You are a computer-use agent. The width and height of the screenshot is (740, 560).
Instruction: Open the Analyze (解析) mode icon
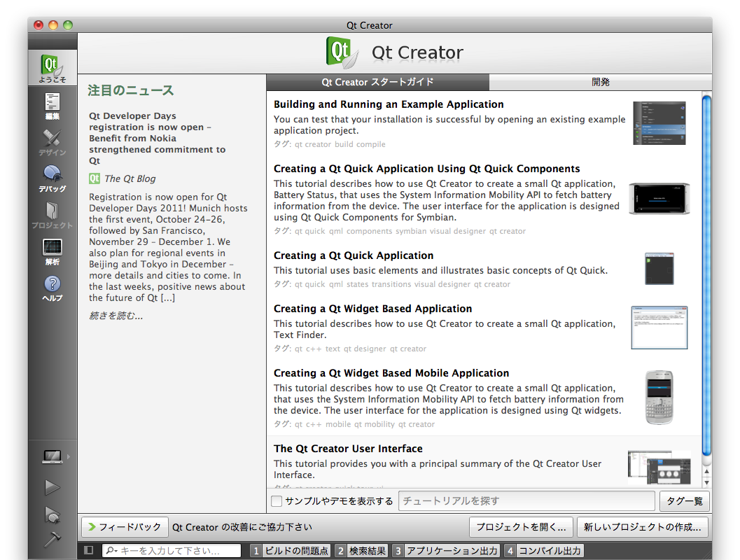53,251
